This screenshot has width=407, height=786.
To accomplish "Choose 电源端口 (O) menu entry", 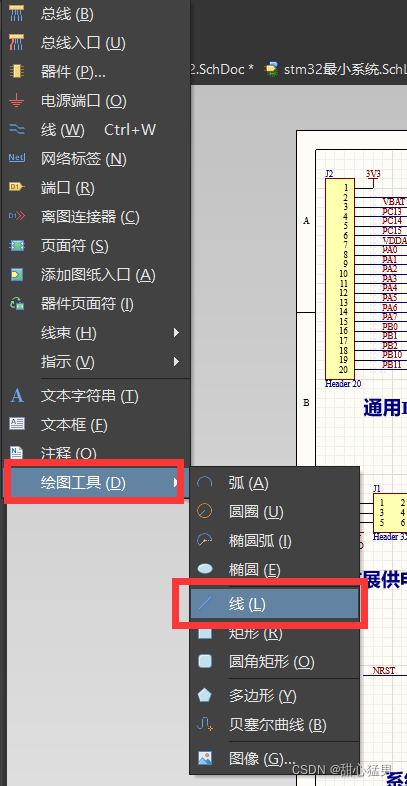I will [x=95, y=101].
